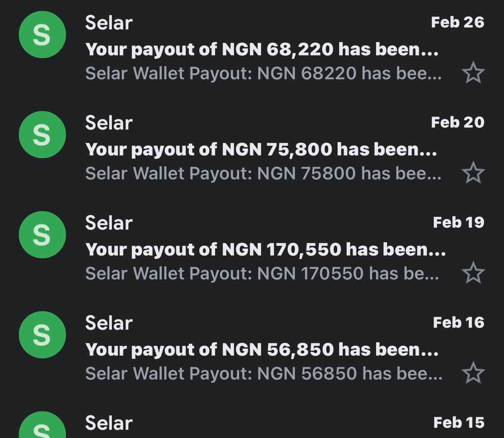Open the NGN 56,850 payout email subject
Viewport: 504px width, 438px height.
pos(262,350)
